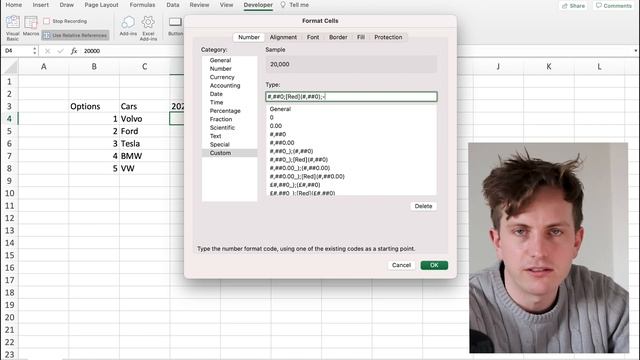Viewport: 640px width, 360px height.
Task: Click the Cancel button
Action: click(x=401, y=265)
